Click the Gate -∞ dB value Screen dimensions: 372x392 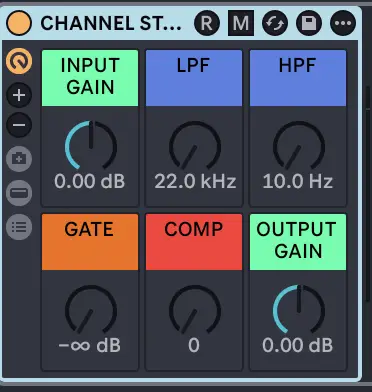[90, 346]
